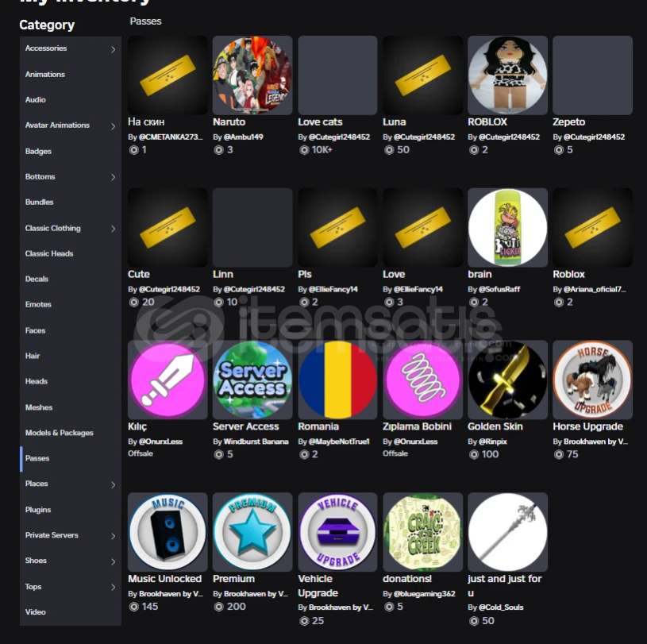Open the Kılıç sword pass icon
The image size is (647, 644).
pyautogui.click(x=168, y=380)
